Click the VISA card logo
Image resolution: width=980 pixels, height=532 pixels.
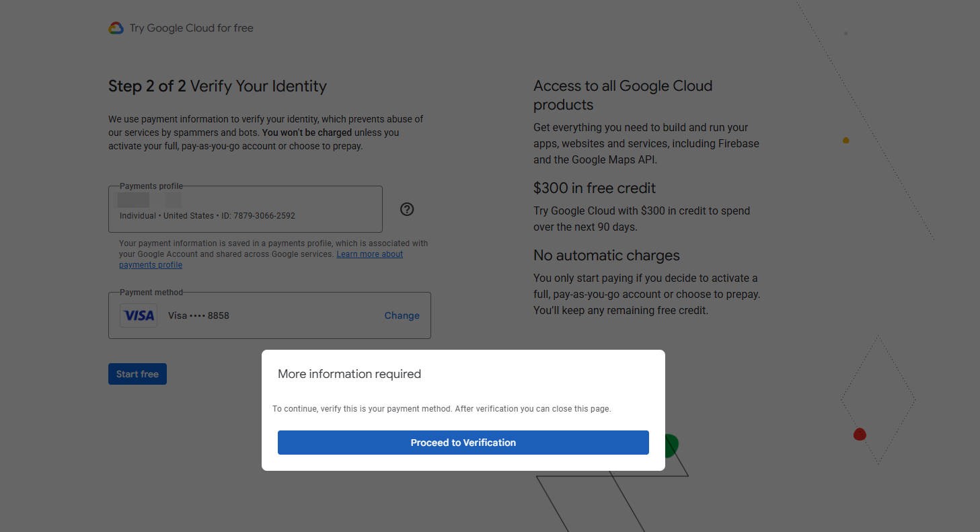coord(139,315)
